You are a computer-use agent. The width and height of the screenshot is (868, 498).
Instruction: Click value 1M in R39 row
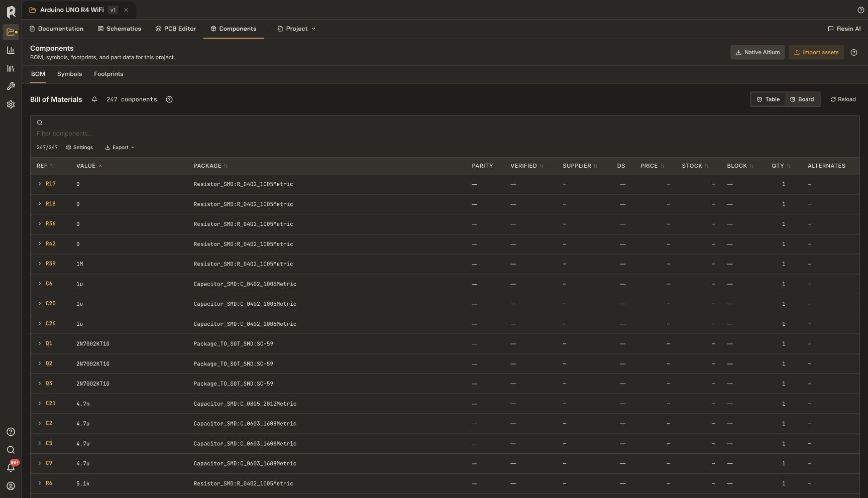click(79, 264)
